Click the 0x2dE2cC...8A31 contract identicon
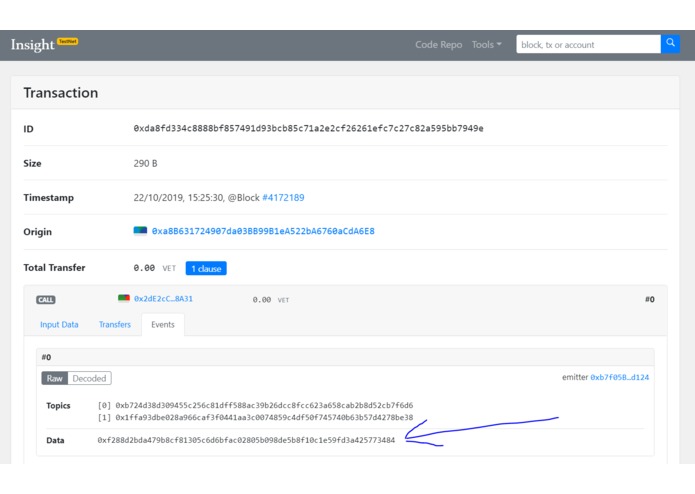This screenshot has width=695, height=494. coord(124,298)
